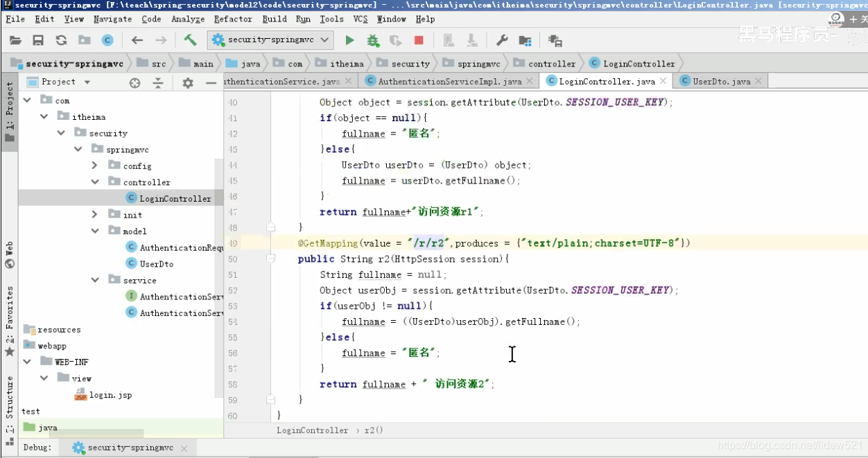Navigate back with the left arrow
The height and width of the screenshot is (458, 868).
[x=137, y=40]
